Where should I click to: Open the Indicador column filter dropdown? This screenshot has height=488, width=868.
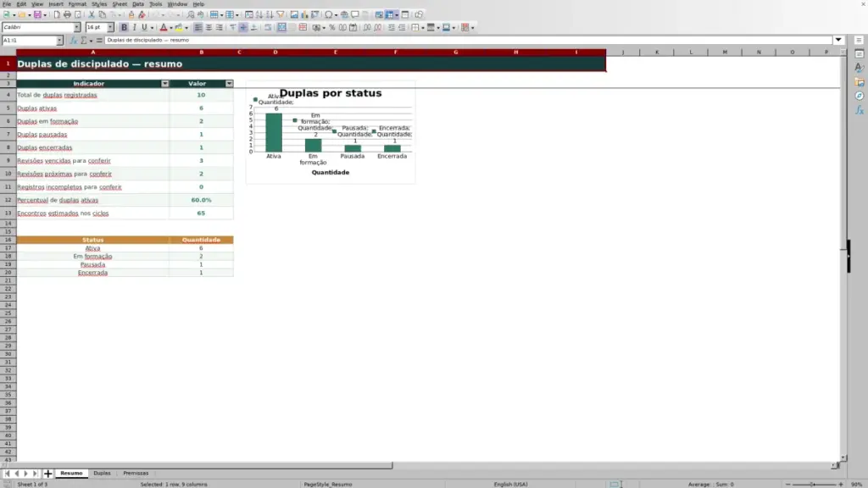click(x=165, y=84)
